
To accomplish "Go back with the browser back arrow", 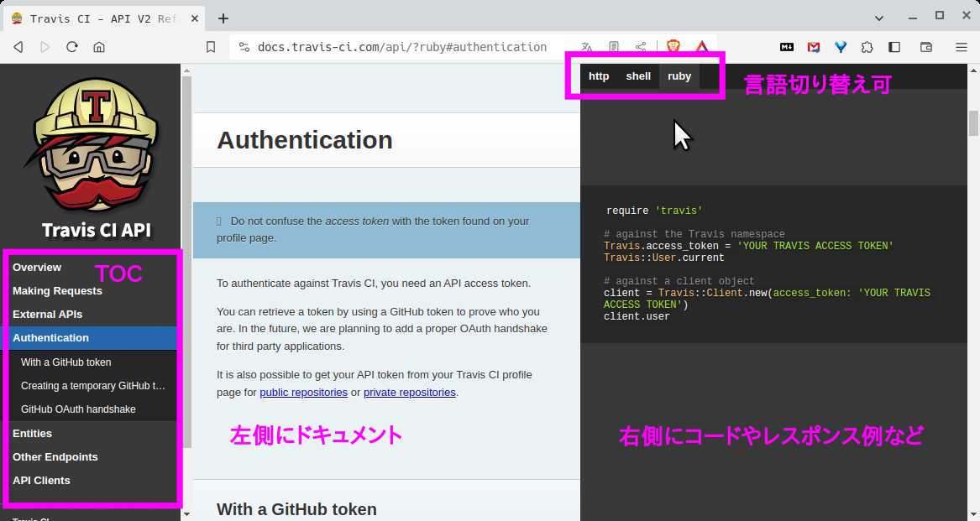I will (18, 47).
